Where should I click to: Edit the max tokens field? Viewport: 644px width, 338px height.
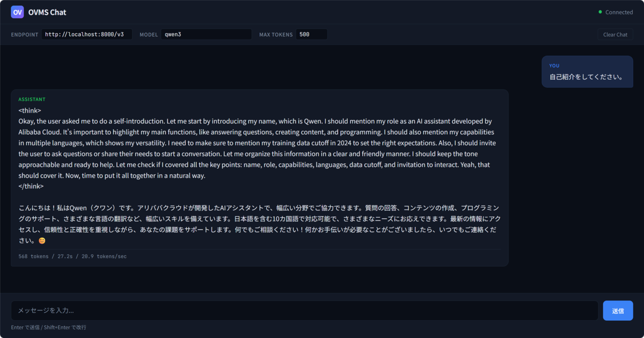pos(311,34)
